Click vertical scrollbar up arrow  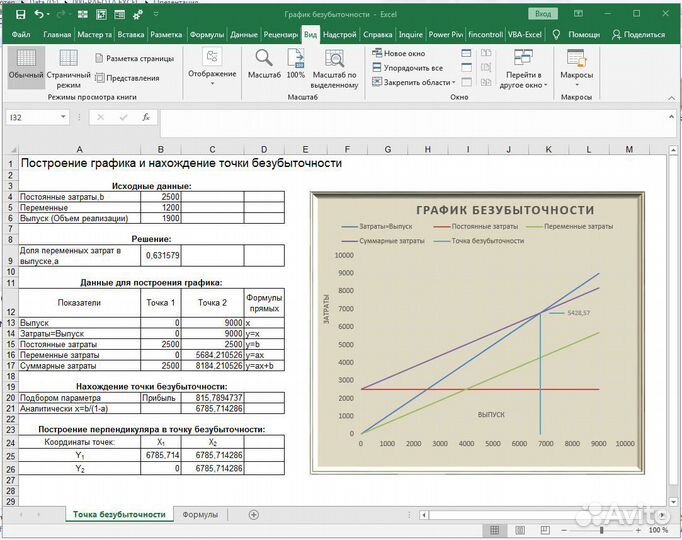click(x=673, y=150)
